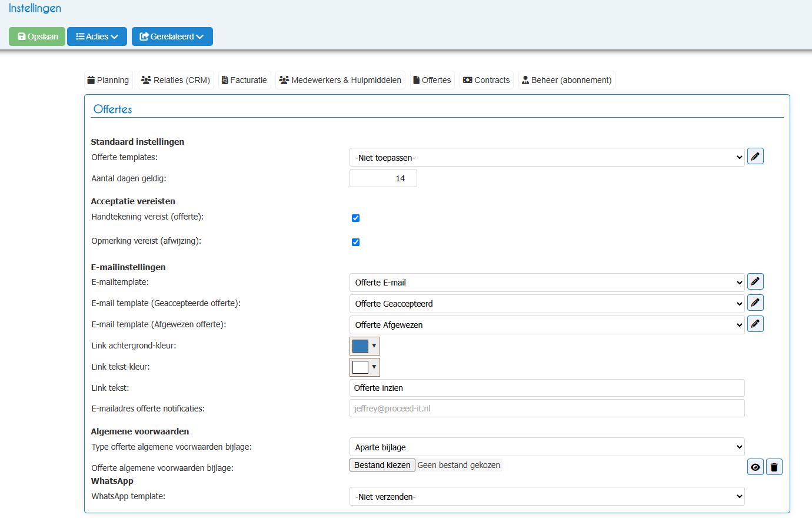Select the Medewerkers & Hulpmiddelen tab
This screenshot has width=812, height=528.
pyautogui.click(x=340, y=80)
